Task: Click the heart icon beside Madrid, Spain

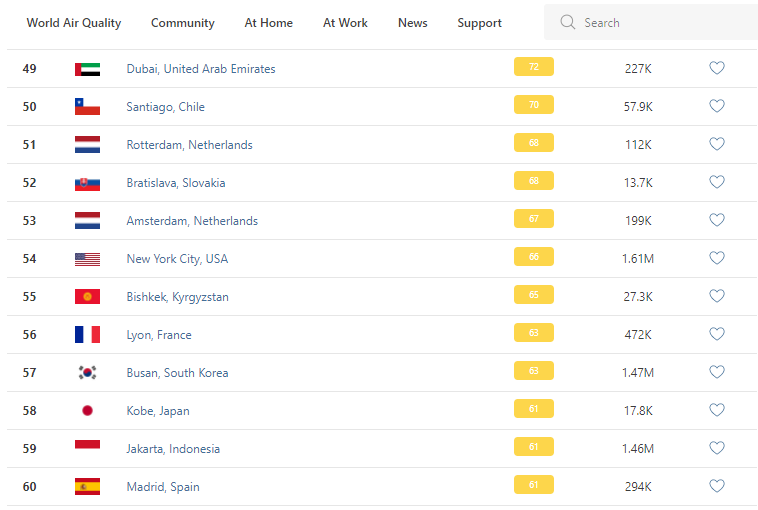Action: tap(716, 486)
